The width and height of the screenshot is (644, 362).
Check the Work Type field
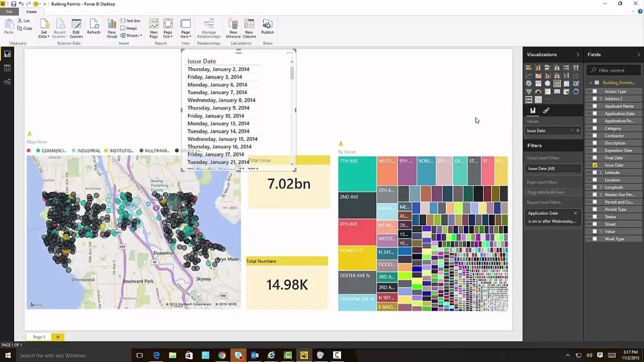(x=595, y=239)
